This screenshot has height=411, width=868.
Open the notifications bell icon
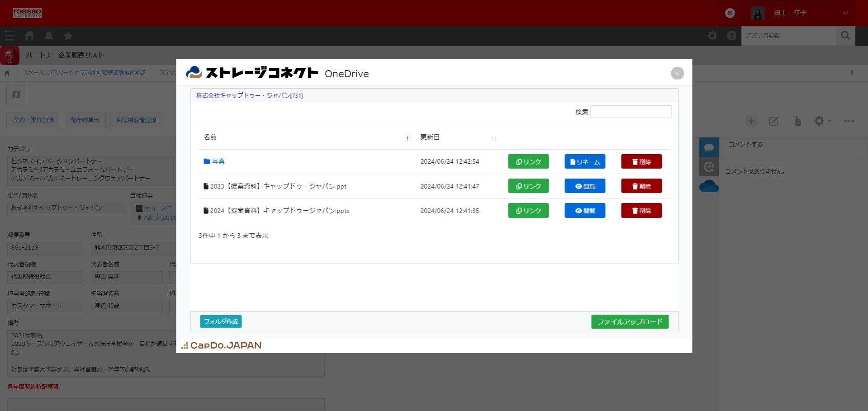[x=49, y=36]
